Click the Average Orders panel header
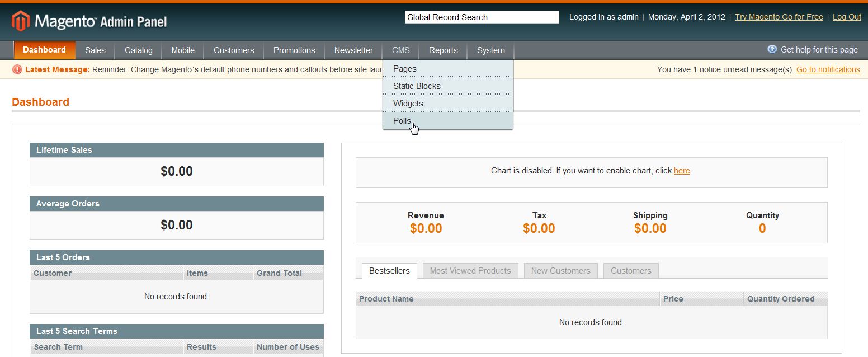Image resolution: width=868 pixels, height=357 pixels. (177, 204)
